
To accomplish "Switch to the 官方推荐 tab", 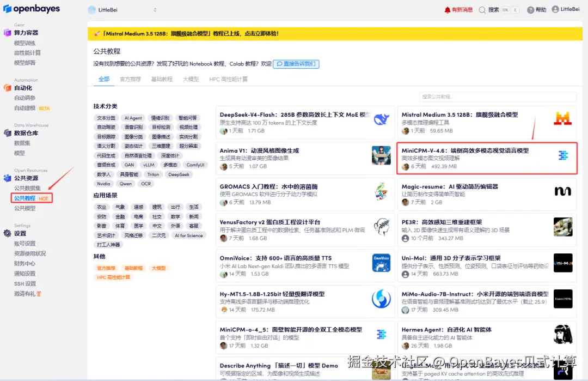I will click(130, 79).
